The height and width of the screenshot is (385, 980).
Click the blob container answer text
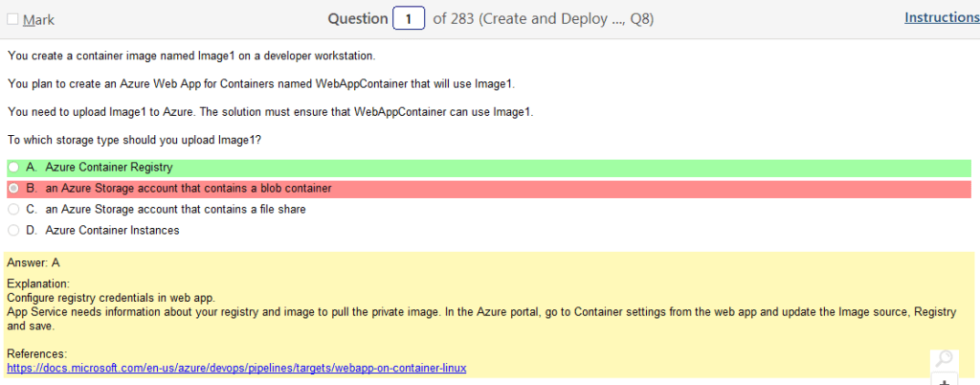(x=189, y=188)
